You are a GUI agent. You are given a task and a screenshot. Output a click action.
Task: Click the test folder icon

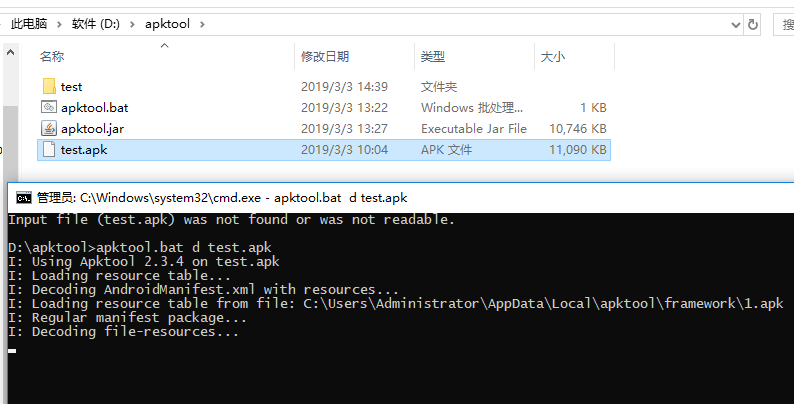point(49,86)
